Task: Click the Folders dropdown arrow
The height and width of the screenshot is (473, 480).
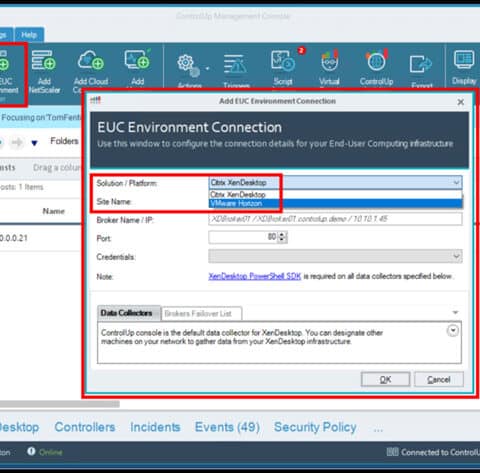Action: click(x=34, y=143)
